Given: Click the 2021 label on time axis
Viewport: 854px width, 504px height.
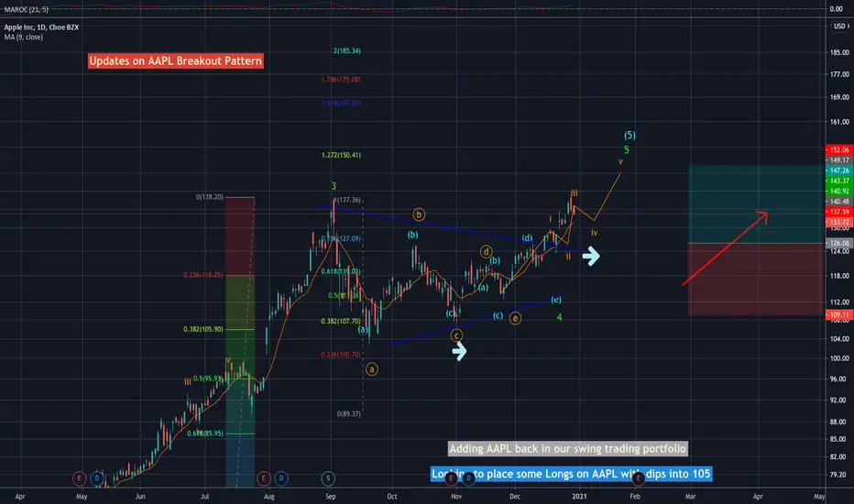Looking at the screenshot, I should click(x=579, y=497).
